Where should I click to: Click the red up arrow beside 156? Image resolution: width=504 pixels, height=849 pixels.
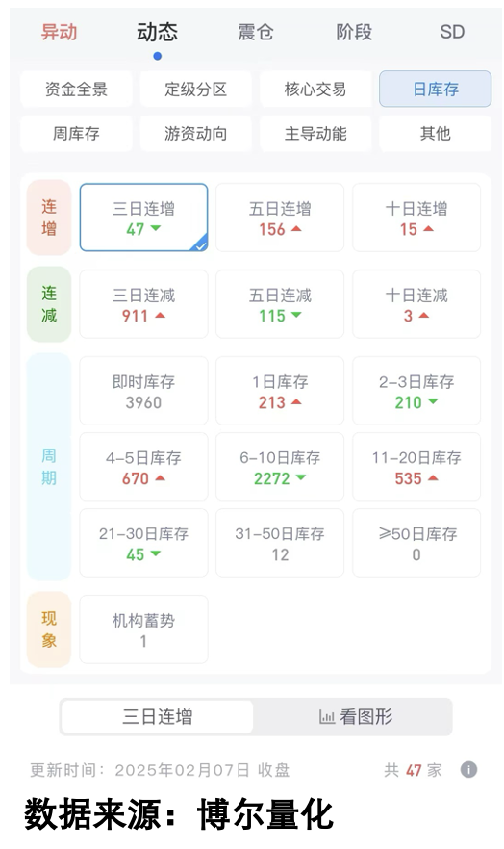(x=296, y=228)
